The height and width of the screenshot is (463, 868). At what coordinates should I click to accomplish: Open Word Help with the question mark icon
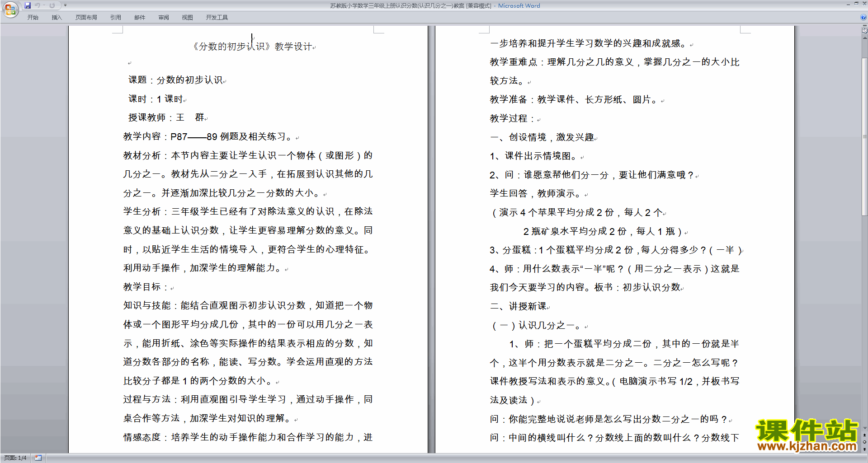[x=863, y=17]
